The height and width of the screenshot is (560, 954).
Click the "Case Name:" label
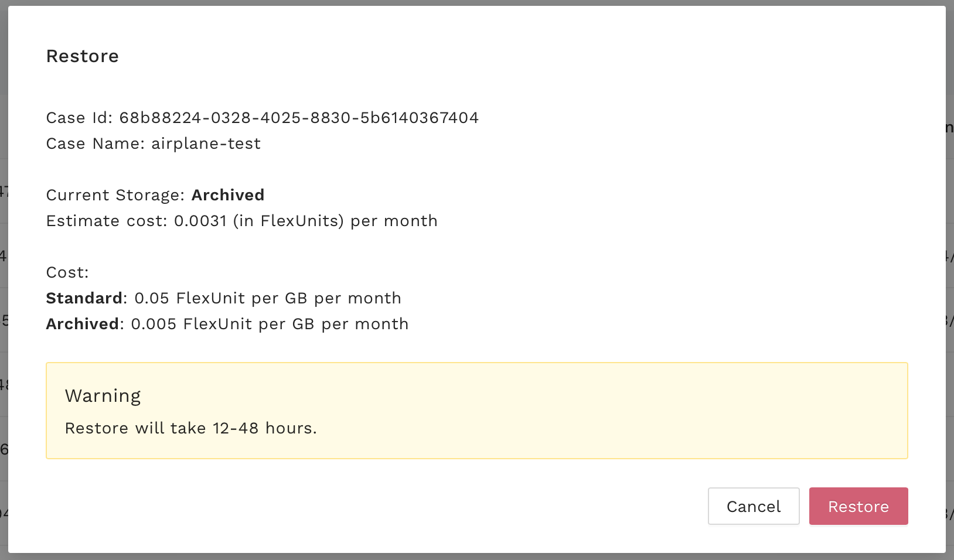(x=96, y=144)
